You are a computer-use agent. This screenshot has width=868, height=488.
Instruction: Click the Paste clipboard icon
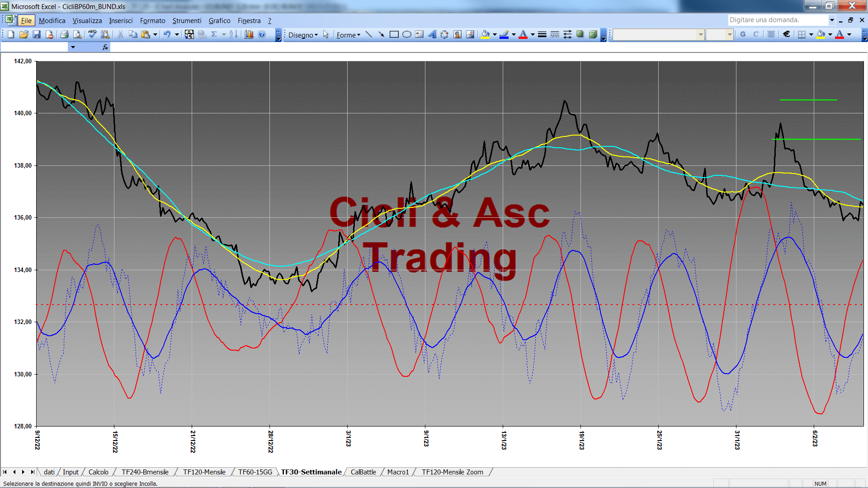pos(146,34)
